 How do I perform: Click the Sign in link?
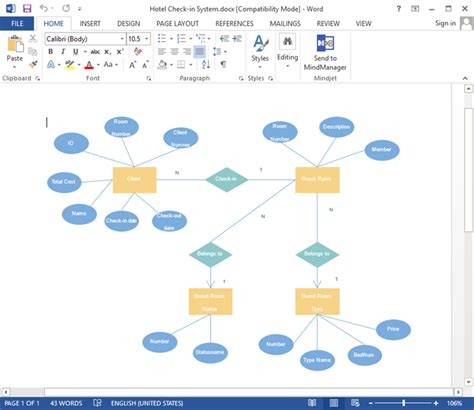445,23
